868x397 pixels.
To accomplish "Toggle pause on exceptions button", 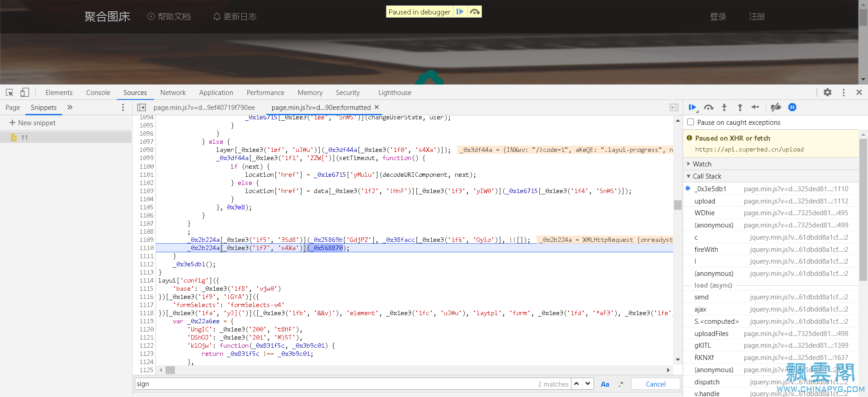I will click(792, 107).
